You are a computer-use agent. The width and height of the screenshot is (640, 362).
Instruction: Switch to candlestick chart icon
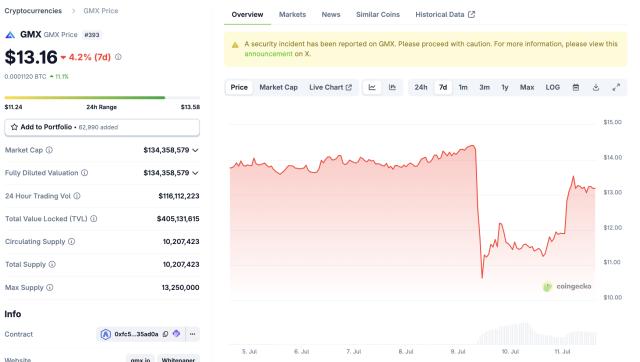pyautogui.click(x=392, y=87)
